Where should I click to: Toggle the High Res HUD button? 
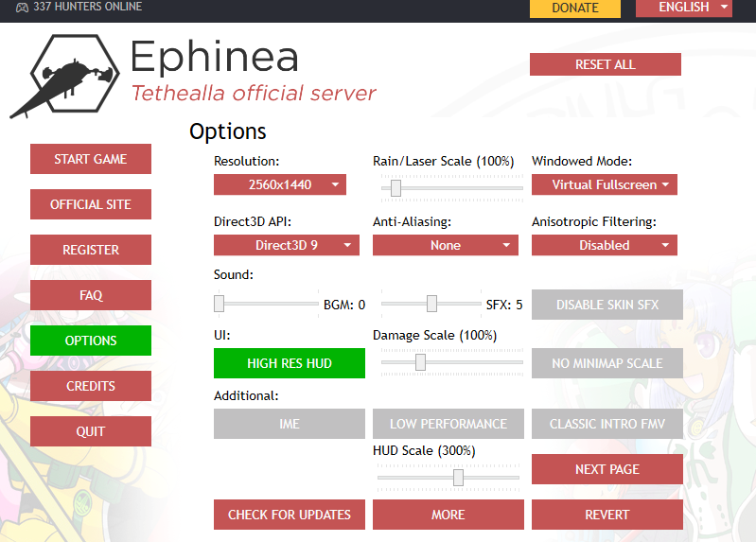point(289,363)
